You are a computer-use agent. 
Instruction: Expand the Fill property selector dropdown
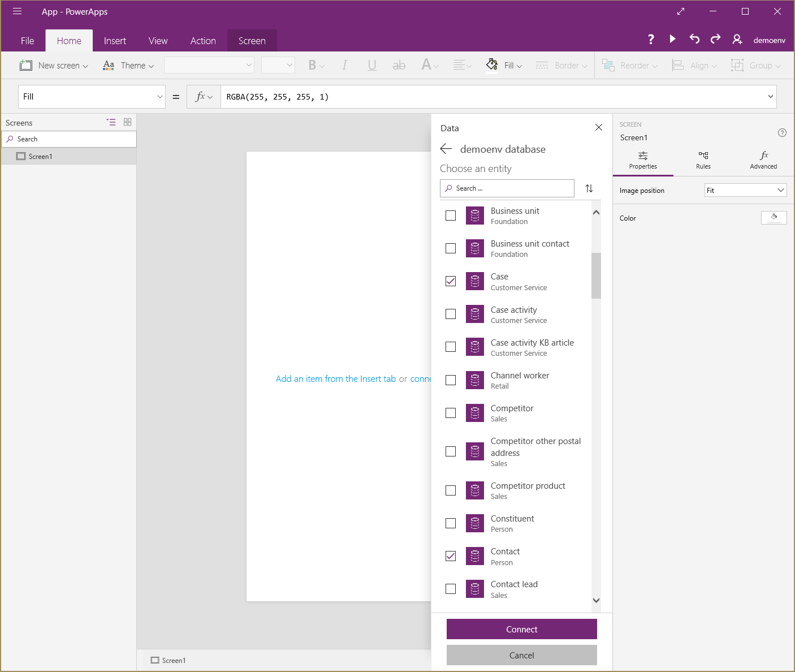click(92, 97)
